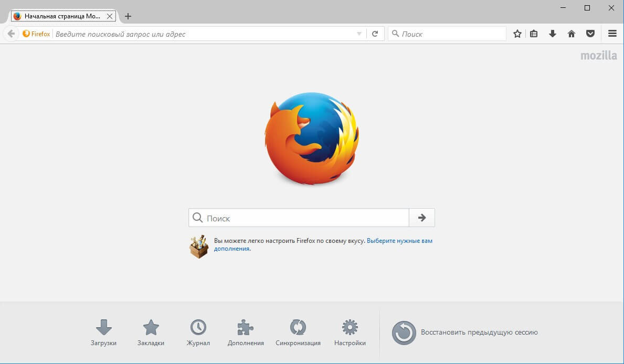Open Настройки settings shortcut
This screenshot has width=624, height=364.
click(350, 333)
